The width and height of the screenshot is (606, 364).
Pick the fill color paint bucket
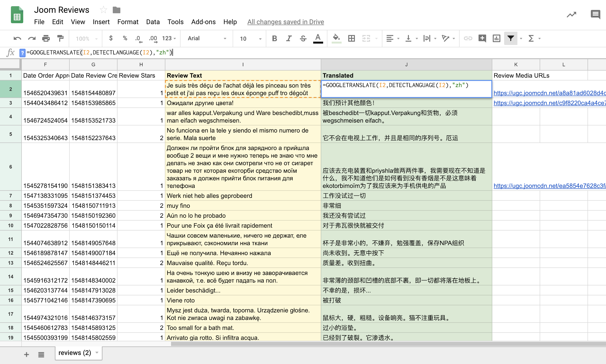coord(336,39)
